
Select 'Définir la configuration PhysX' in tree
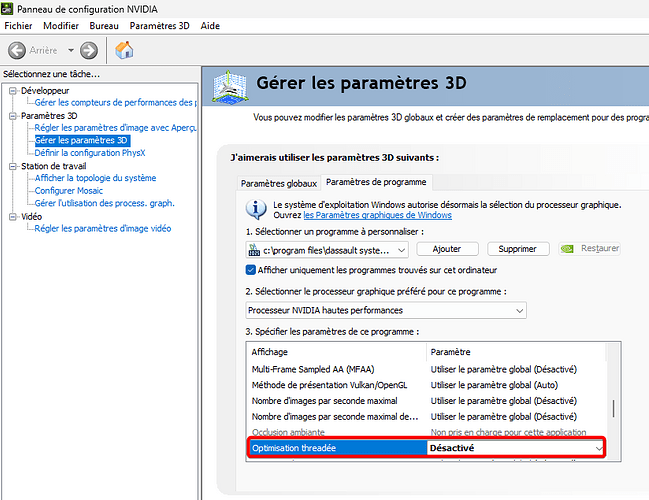coord(89,153)
